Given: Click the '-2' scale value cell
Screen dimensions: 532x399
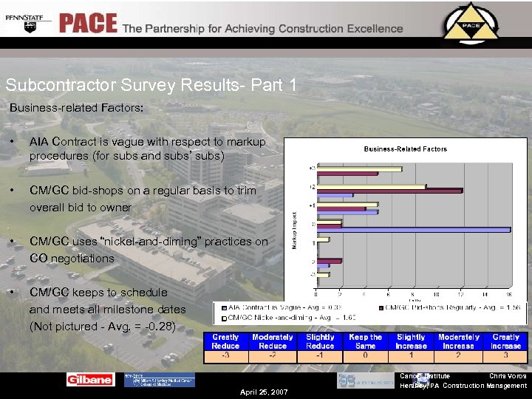Looking at the screenshot, I should pos(273,356).
